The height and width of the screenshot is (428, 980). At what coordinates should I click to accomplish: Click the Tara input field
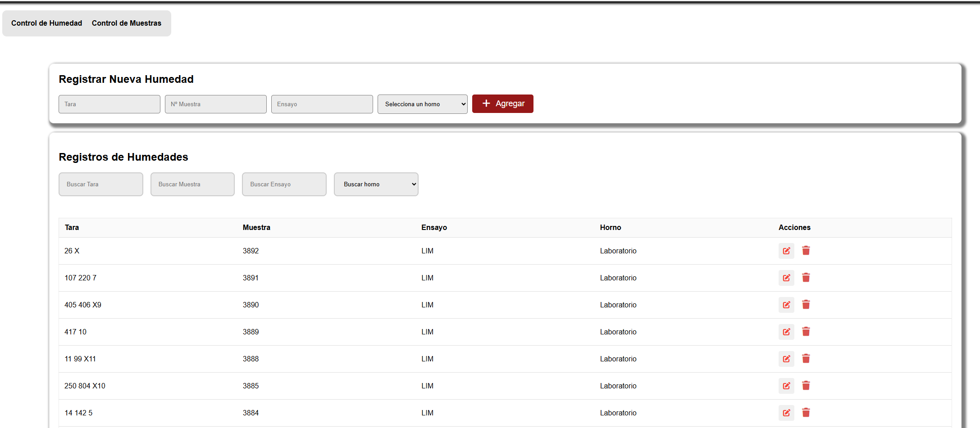[109, 104]
